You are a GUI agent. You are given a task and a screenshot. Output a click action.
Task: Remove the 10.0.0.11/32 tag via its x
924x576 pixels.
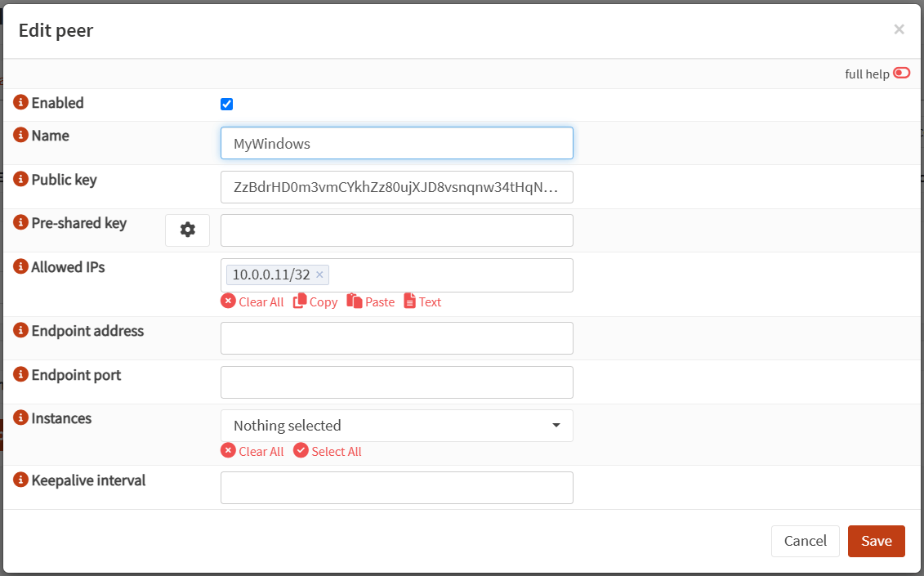(319, 275)
